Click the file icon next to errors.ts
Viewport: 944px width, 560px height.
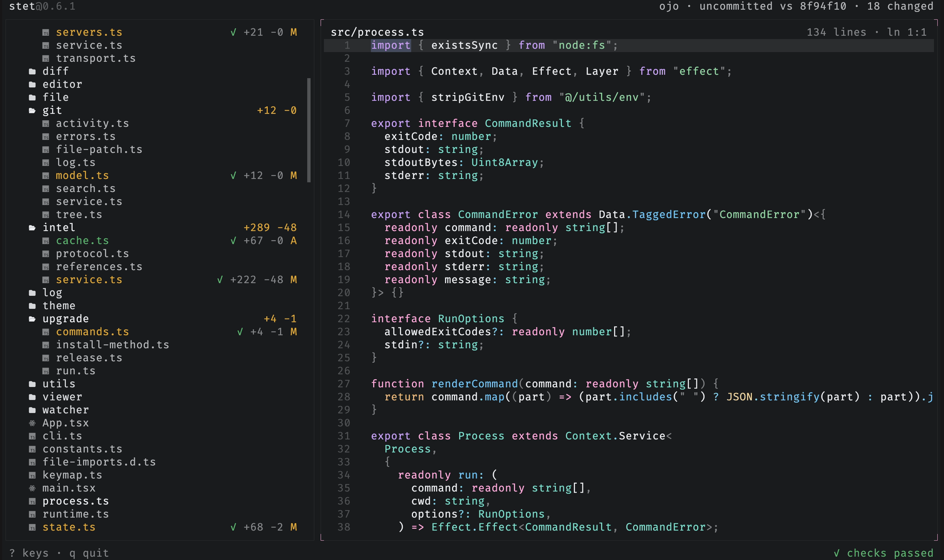pos(46,137)
